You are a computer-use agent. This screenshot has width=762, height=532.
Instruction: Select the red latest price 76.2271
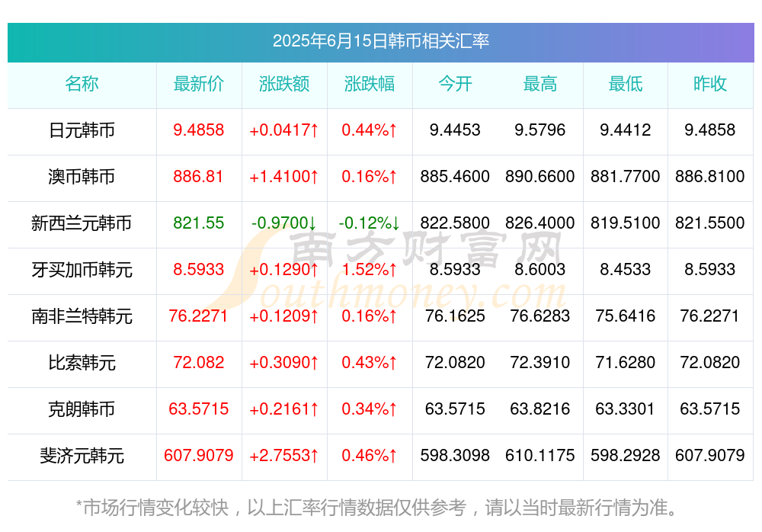click(198, 316)
